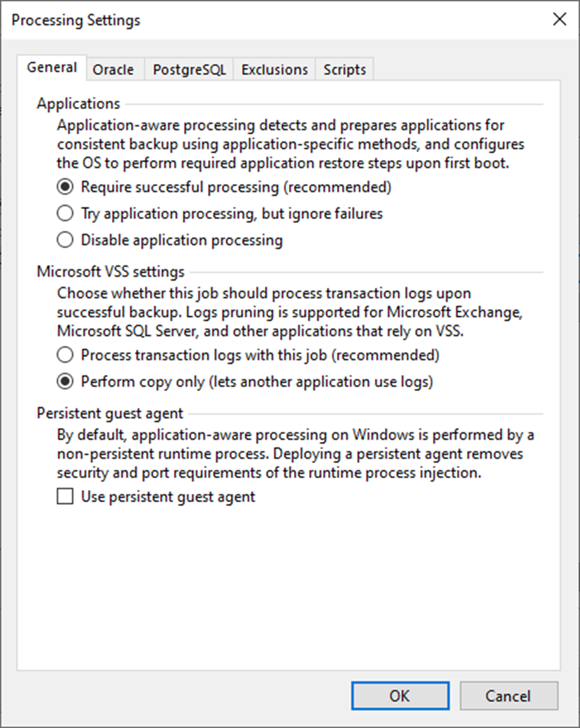This screenshot has width=580, height=728.
Task: Choose "Try application processing, but ignore failures"
Action: [x=65, y=214]
